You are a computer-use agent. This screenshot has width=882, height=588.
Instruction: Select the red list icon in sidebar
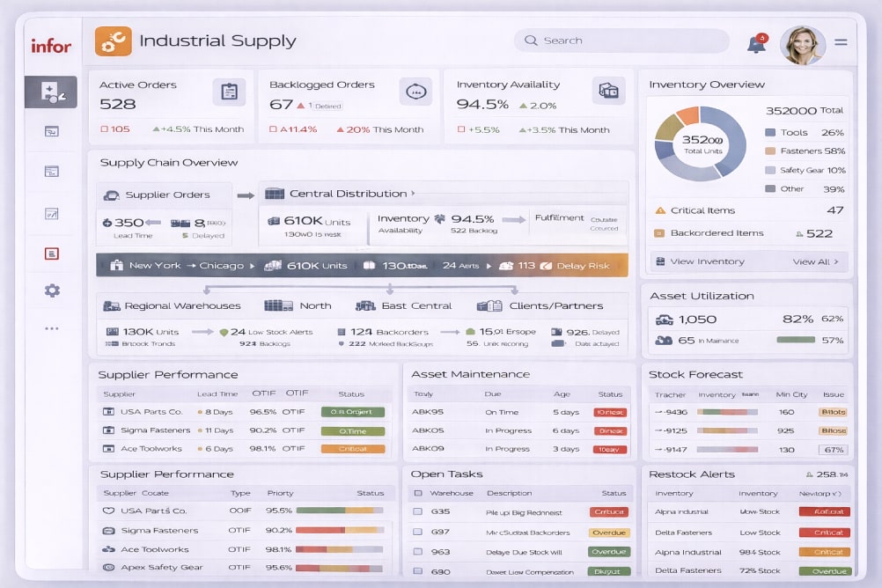point(52,254)
